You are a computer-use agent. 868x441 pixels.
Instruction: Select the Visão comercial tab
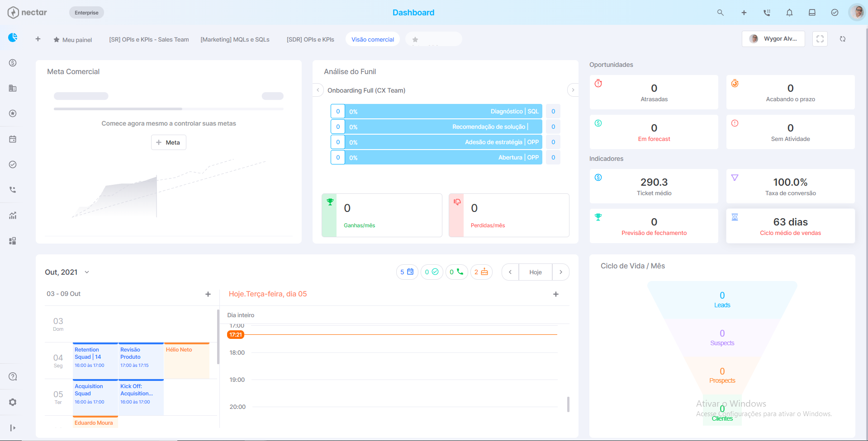click(x=373, y=39)
